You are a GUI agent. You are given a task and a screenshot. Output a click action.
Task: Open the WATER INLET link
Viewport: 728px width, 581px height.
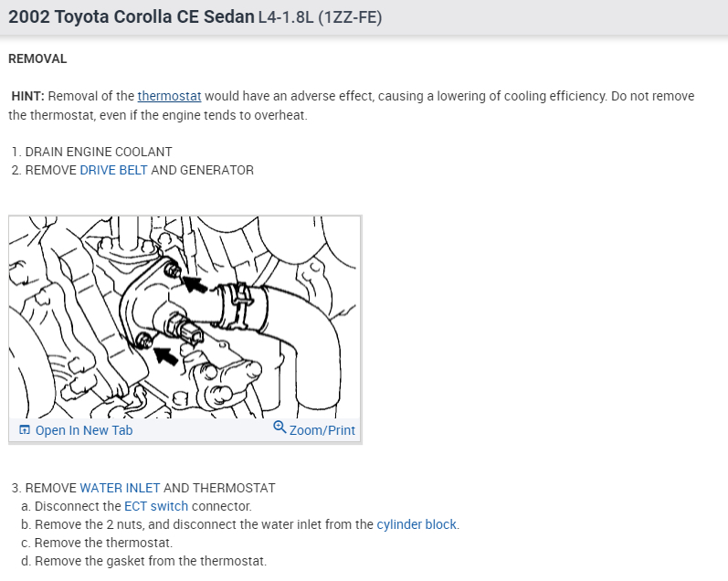120,488
